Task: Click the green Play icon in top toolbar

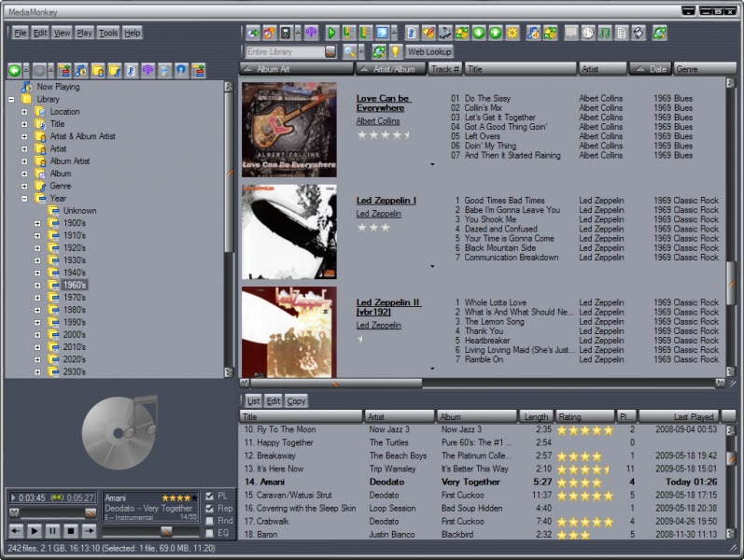Action: click(331, 33)
